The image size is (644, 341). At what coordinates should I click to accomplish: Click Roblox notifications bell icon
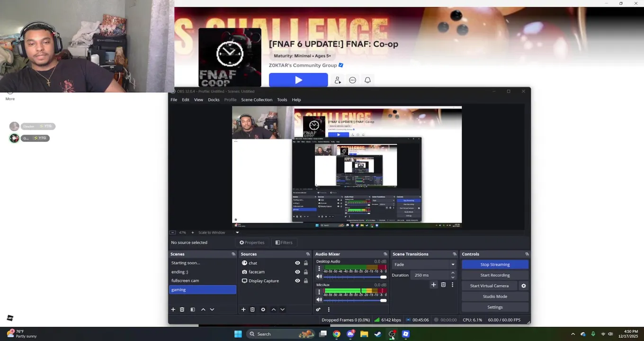coord(367,80)
